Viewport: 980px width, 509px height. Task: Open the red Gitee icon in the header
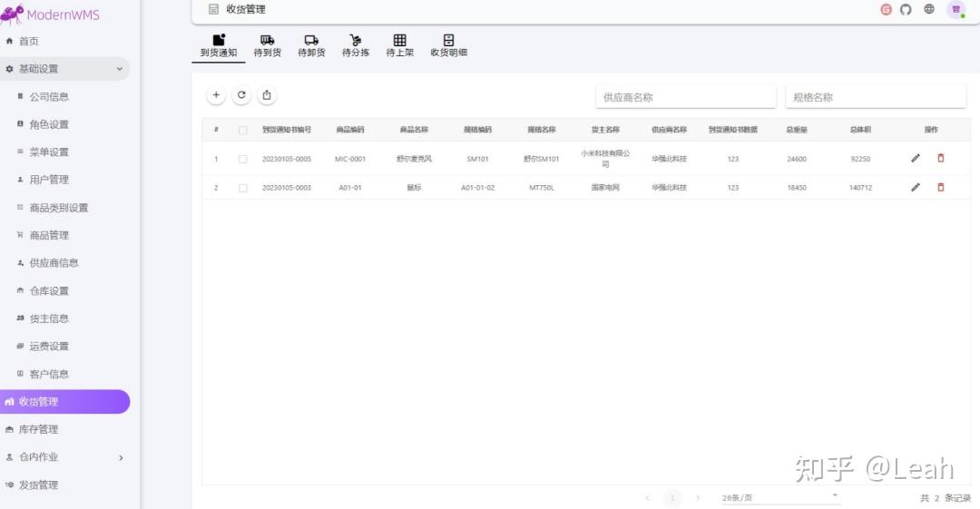[x=886, y=9]
